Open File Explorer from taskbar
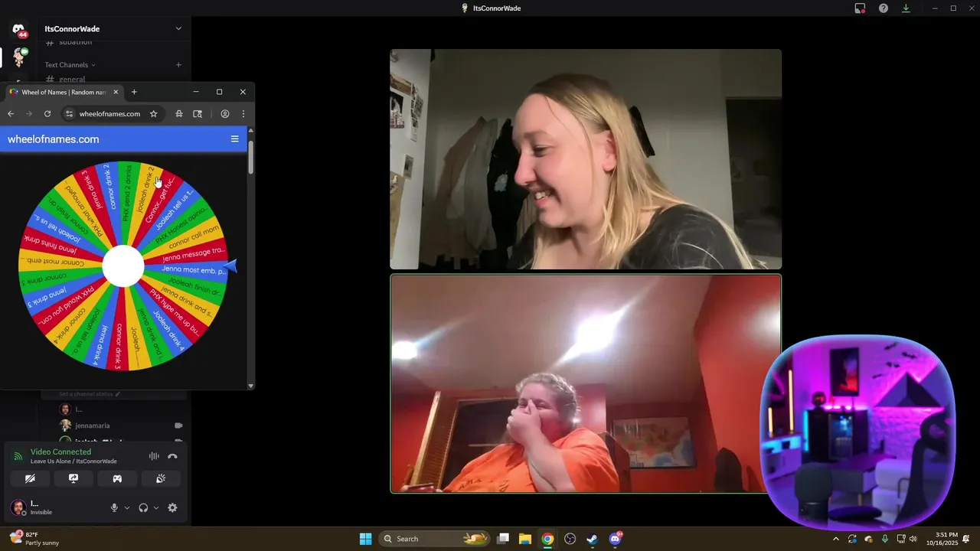Screen dimensions: 980x551 [525, 539]
